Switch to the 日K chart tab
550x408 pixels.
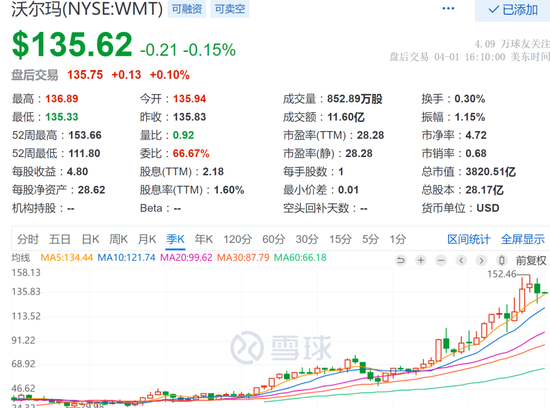pyautogui.click(x=90, y=239)
